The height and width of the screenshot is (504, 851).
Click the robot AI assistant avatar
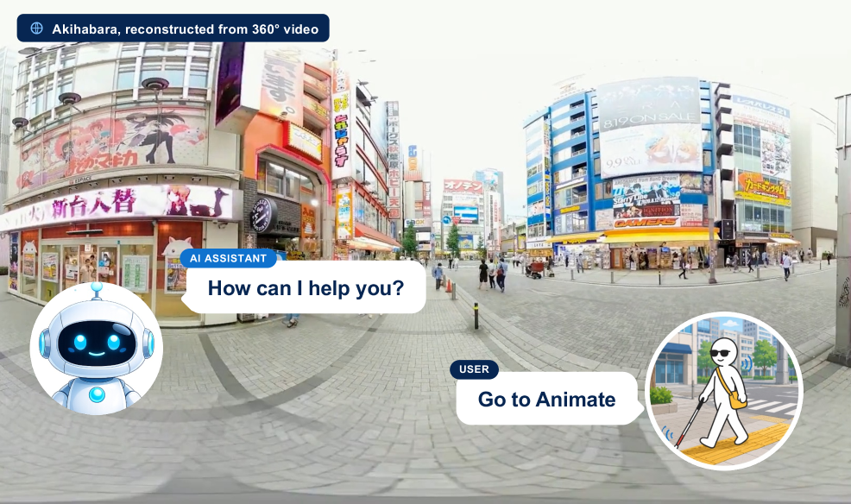(97, 349)
